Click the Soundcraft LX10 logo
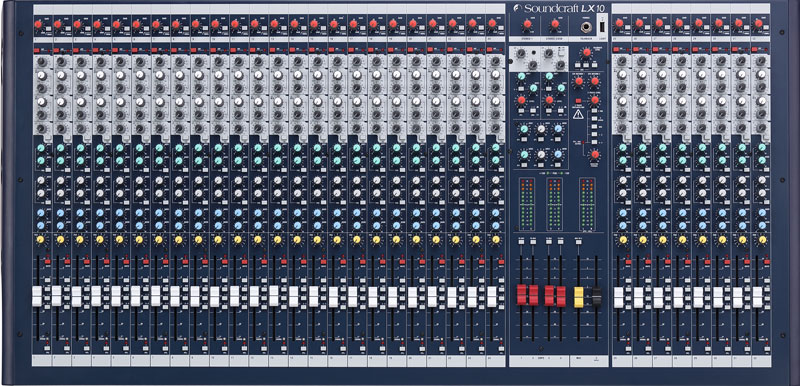 tap(558, 8)
